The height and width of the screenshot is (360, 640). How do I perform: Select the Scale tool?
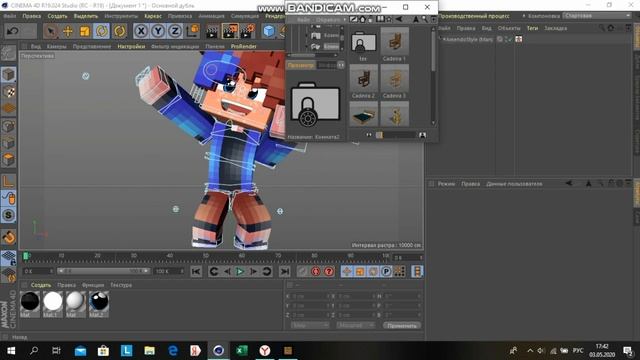[84, 31]
